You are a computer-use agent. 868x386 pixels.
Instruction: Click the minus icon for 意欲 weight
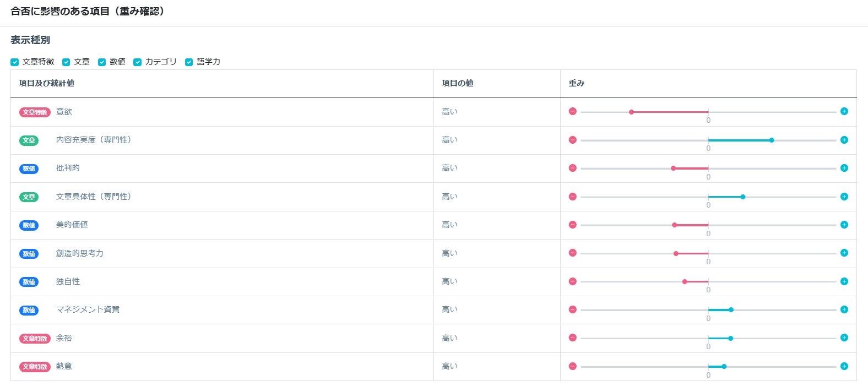(573, 111)
